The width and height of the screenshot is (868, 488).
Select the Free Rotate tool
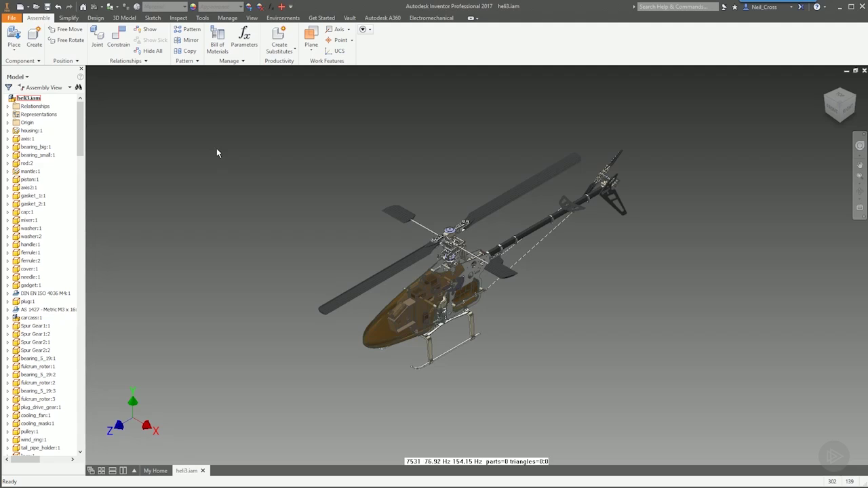[x=66, y=40]
